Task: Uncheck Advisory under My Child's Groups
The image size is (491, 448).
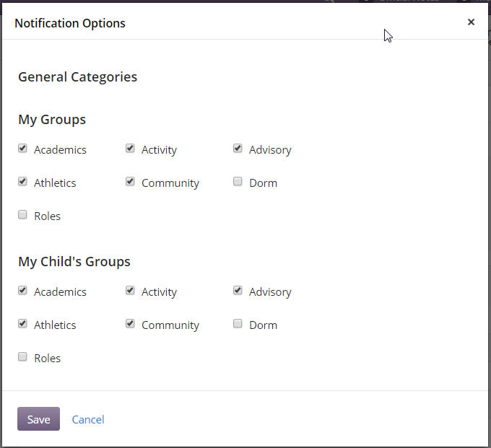Action: pyautogui.click(x=238, y=291)
